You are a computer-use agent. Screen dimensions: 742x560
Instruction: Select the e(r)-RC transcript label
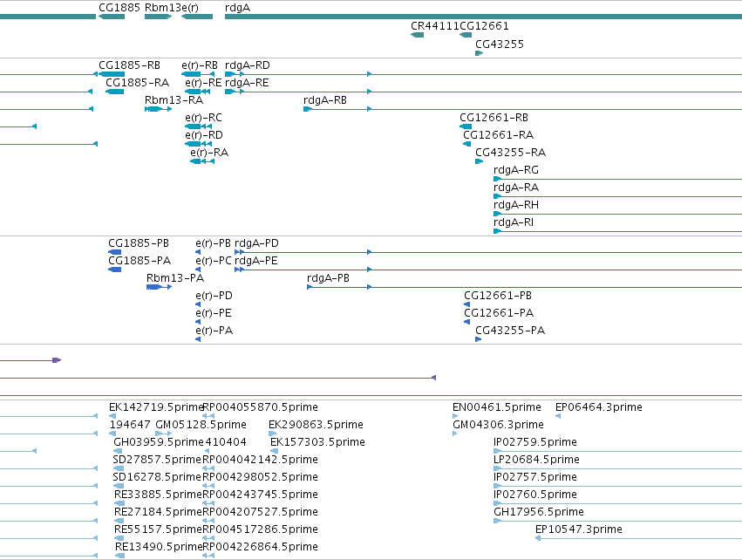[203, 118]
